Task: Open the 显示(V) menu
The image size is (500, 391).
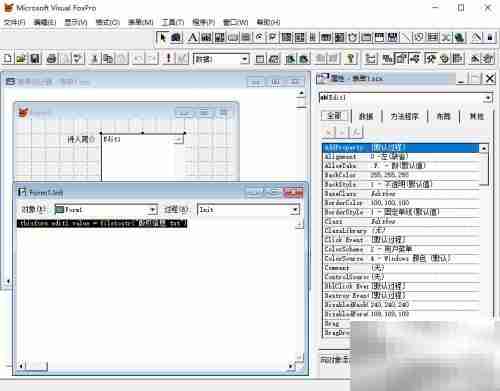Action: tap(76, 22)
